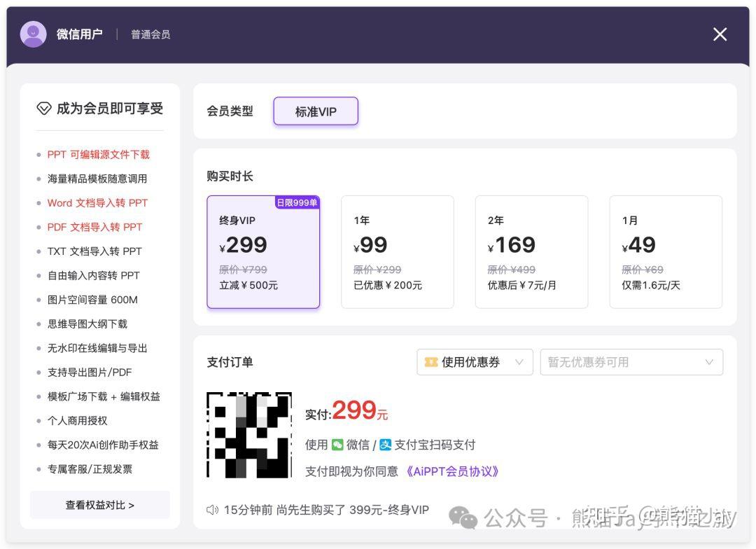Click the WeChat pay icon
Image resolution: width=756 pixels, height=549 pixels.
coord(337,445)
